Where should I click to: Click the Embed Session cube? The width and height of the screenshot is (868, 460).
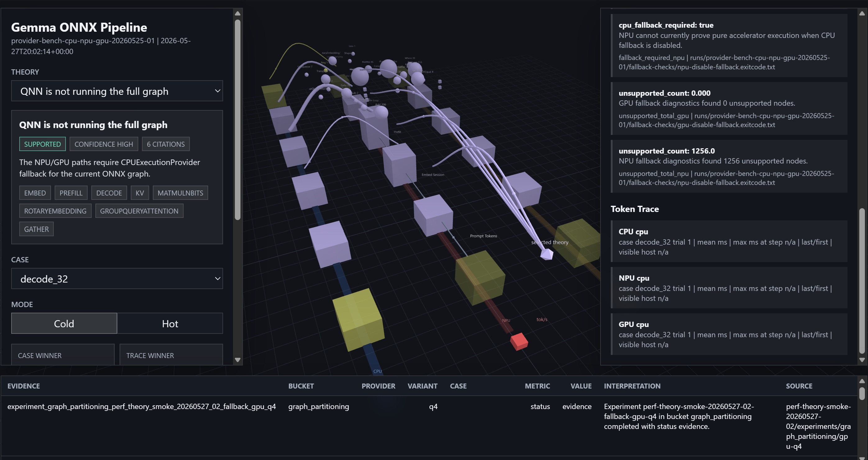[x=400, y=165]
